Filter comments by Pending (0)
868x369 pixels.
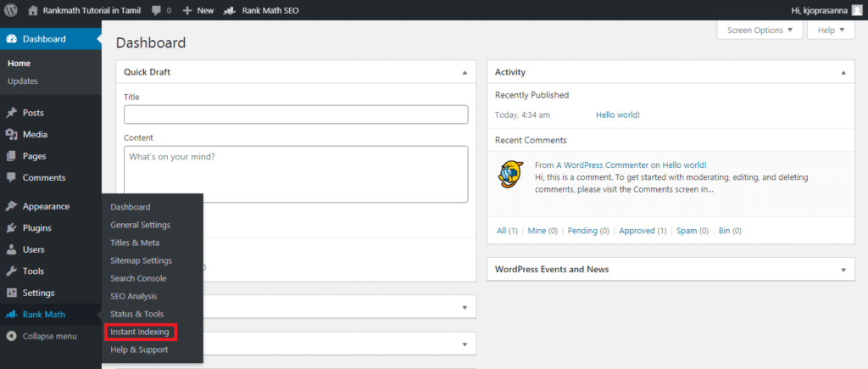click(x=588, y=231)
